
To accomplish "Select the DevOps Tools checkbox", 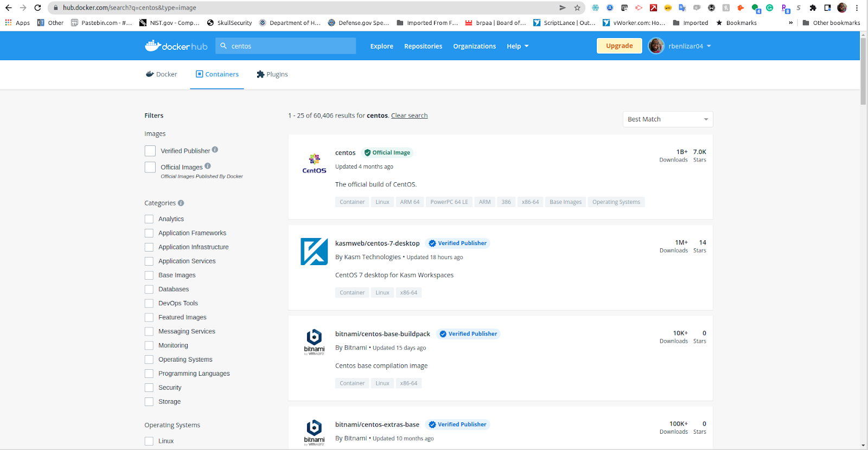I will 149,304.
